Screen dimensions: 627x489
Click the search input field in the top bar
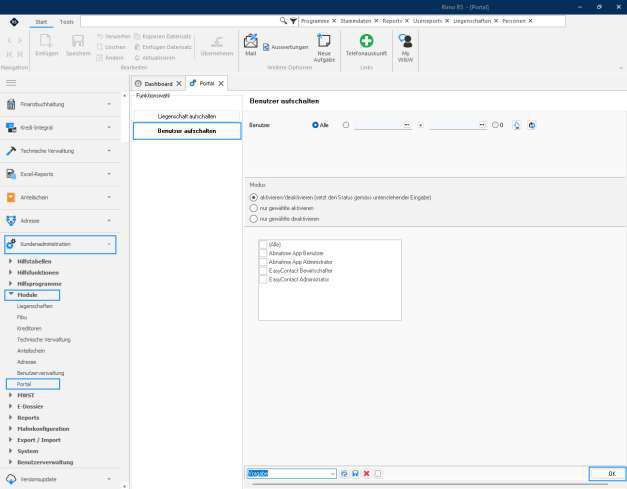coord(180,21)
